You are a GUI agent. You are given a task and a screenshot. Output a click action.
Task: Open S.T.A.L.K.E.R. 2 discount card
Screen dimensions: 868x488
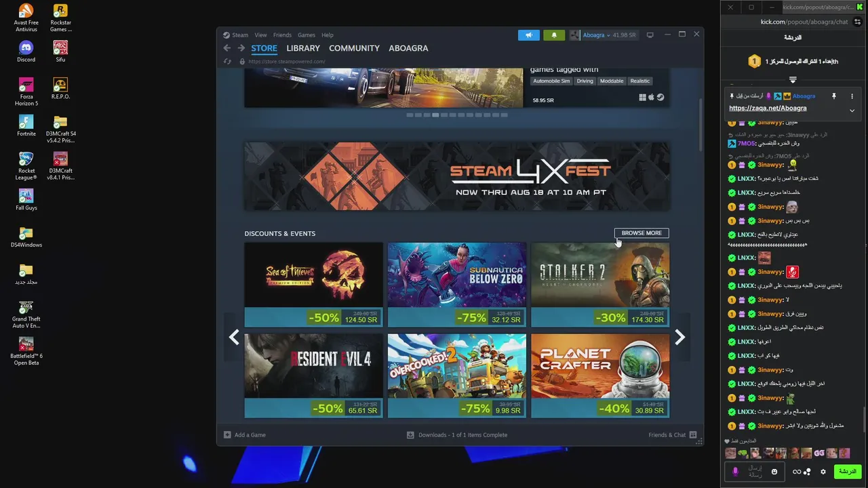[x=600, y=285]
